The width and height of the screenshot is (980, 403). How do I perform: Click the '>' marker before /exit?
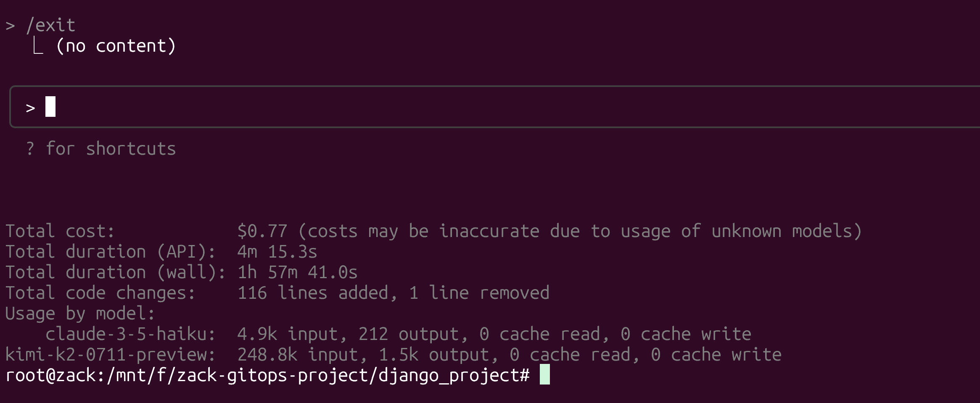coord(10,26)
